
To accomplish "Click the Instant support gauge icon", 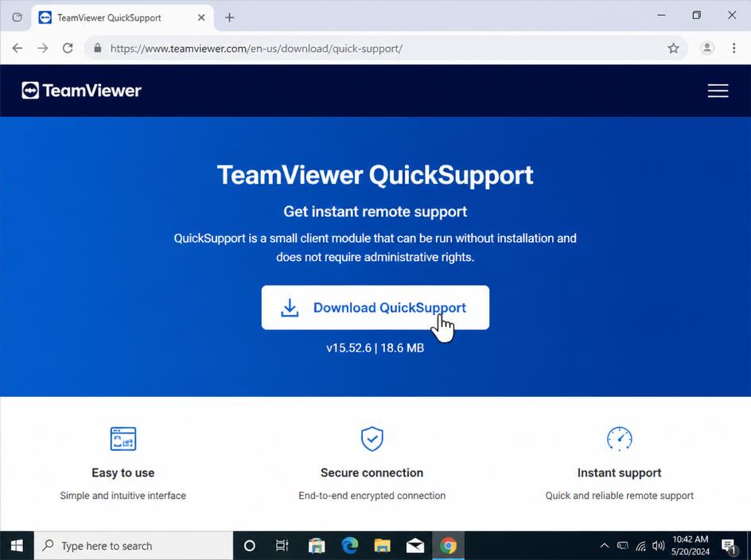I will click(x=619, y=438).
